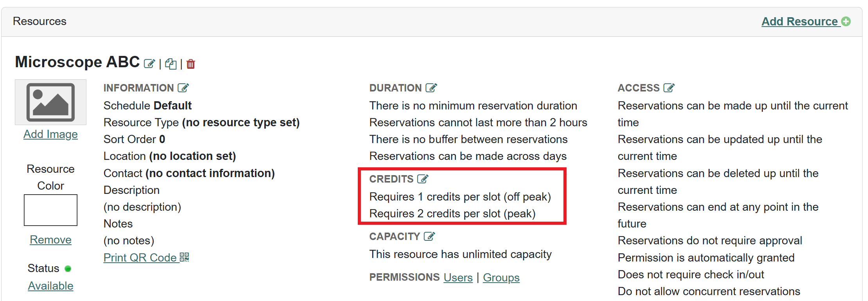Click the green status indicator dot
The width and height of the screenshot is (868, 301).
[x=68, y=269]
